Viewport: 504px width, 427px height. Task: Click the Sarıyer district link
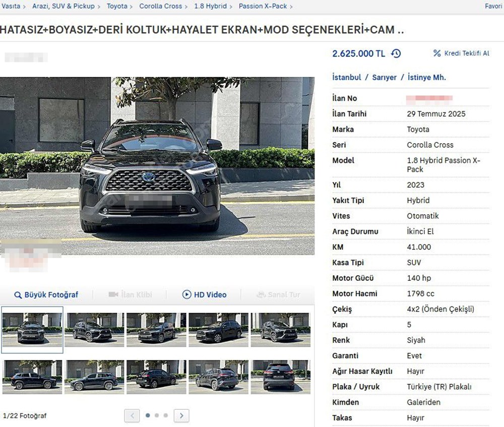click(x=385, y=78)
